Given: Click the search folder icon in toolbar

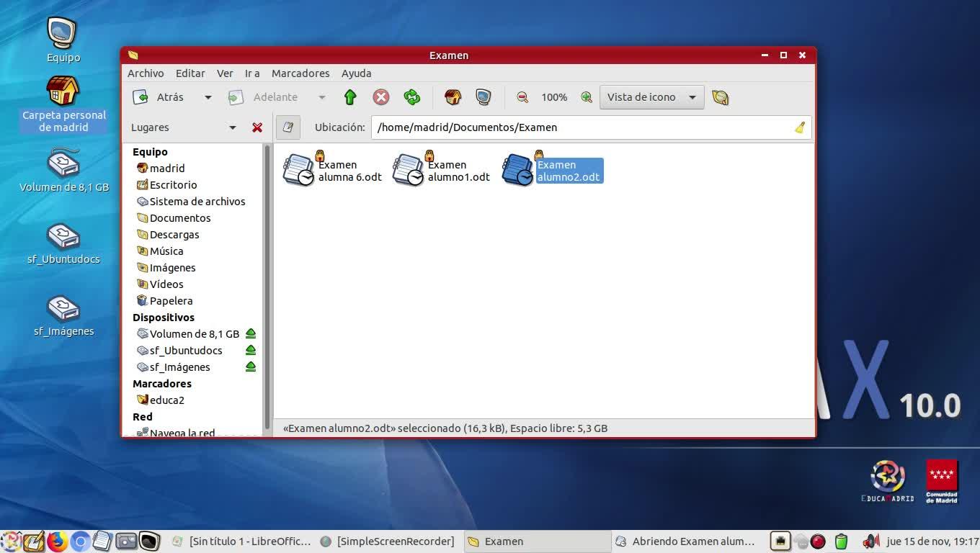Looking at the screenshot, I should click(720, 97).
